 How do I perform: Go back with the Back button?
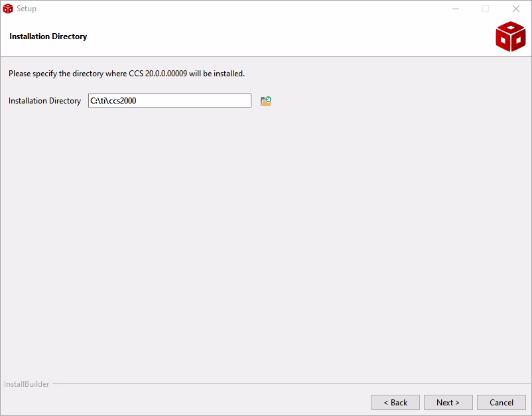tap(395, 402)
